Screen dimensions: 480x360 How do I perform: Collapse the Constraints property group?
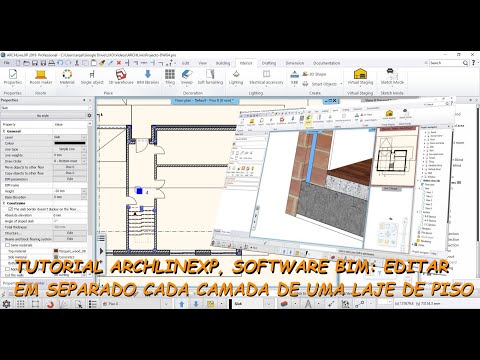click(4, 203)
